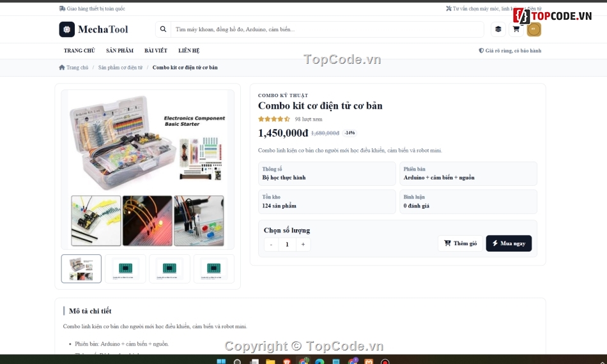Viewport: 607px width, 364px height.
Task: Click the star rating of the product
Action: point(274,119)
